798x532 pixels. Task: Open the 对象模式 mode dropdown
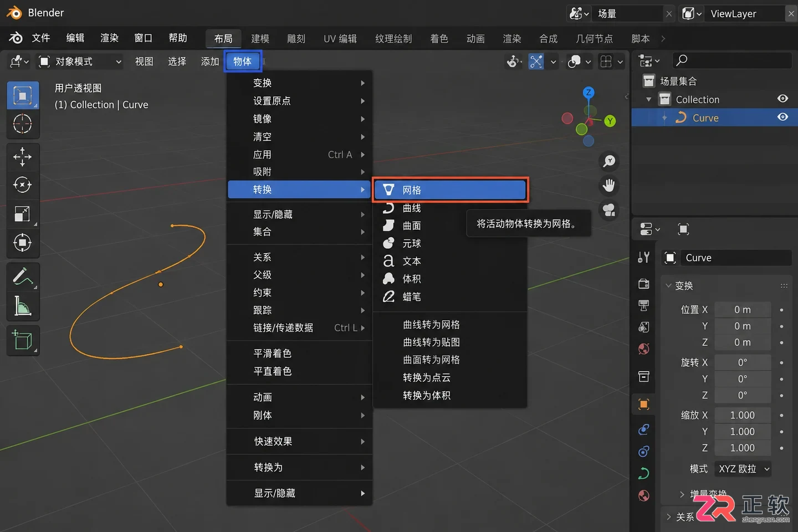(80, 62)
